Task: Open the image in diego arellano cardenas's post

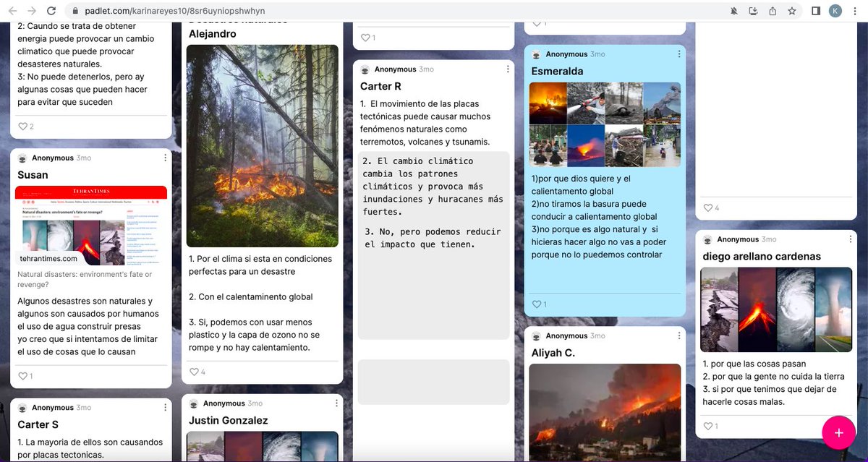Action: [x=776, y=309]
